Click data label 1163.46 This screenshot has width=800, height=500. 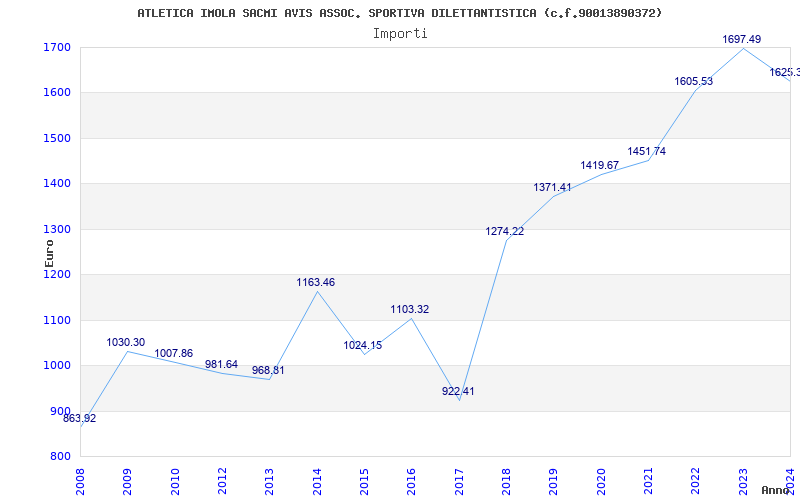click(316, 282)
